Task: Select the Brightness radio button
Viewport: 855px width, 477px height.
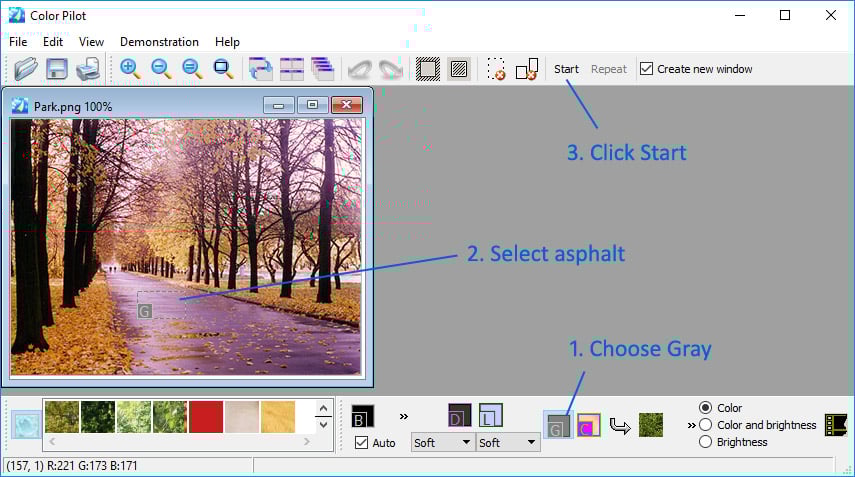Action: click(x=705, y=442)
